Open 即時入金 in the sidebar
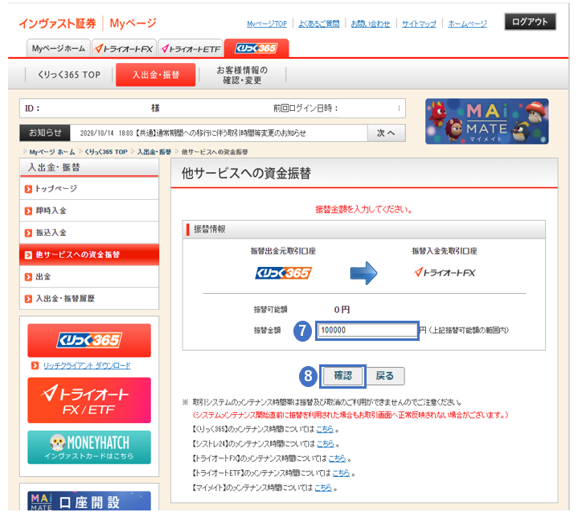This screenshot has height=515, width=581. coord(89,211)
